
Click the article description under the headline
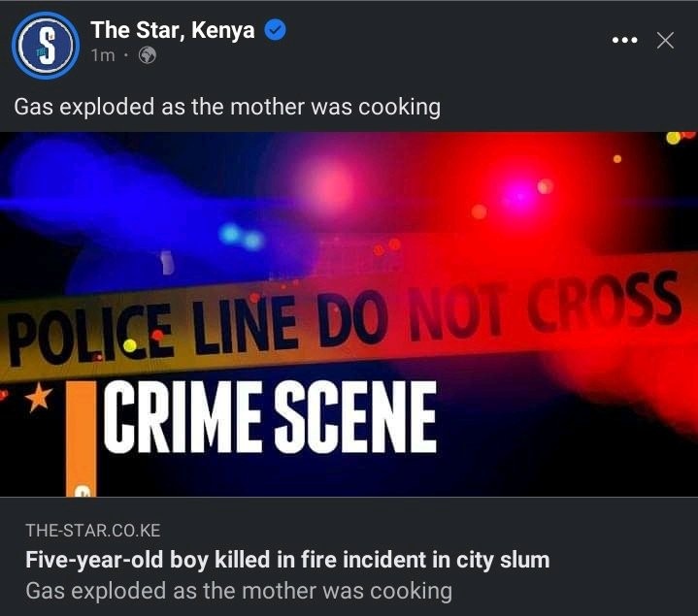point(239,591)
